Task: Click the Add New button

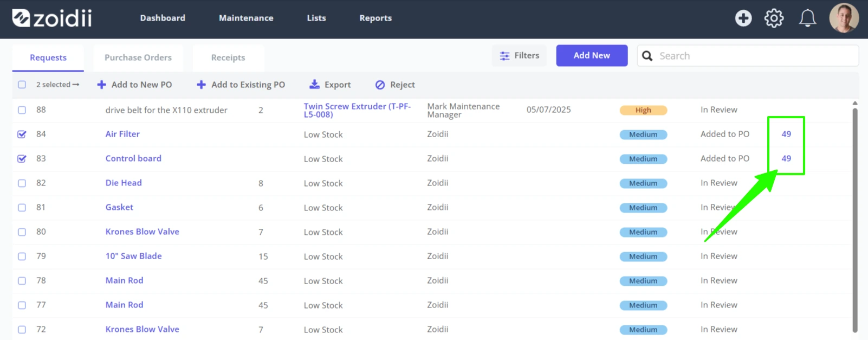Action: tap(592, 55)
